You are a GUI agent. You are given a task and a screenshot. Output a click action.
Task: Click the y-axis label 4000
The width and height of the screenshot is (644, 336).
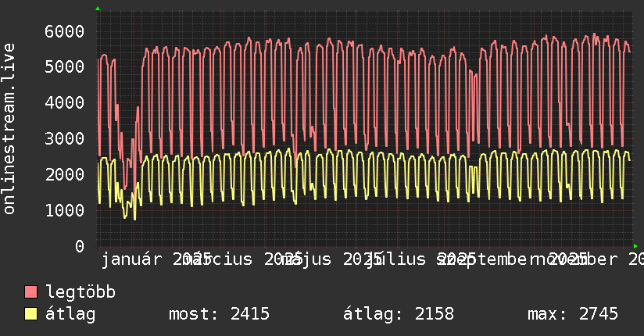point(65,102)
